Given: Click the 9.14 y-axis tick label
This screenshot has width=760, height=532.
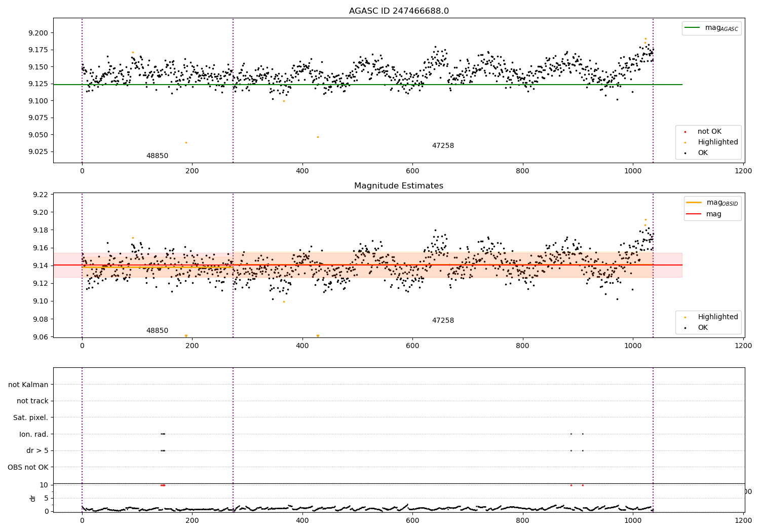Looking at the screenshot, I should [x=40, y=265].
